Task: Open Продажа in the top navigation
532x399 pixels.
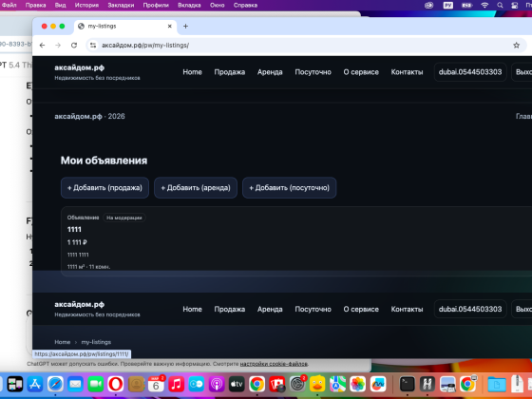Action: click(229, 72)
